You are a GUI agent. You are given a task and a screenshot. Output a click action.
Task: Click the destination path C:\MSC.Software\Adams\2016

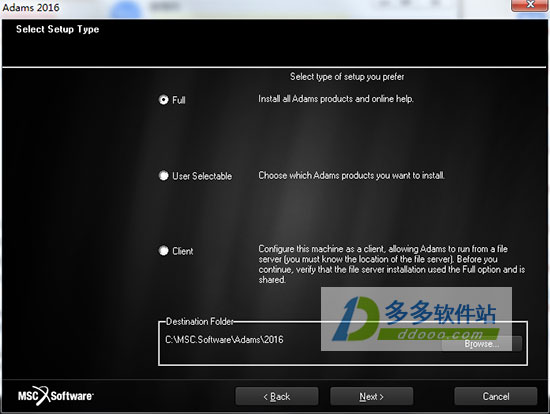pyautogui.click(x=224, y=340)
